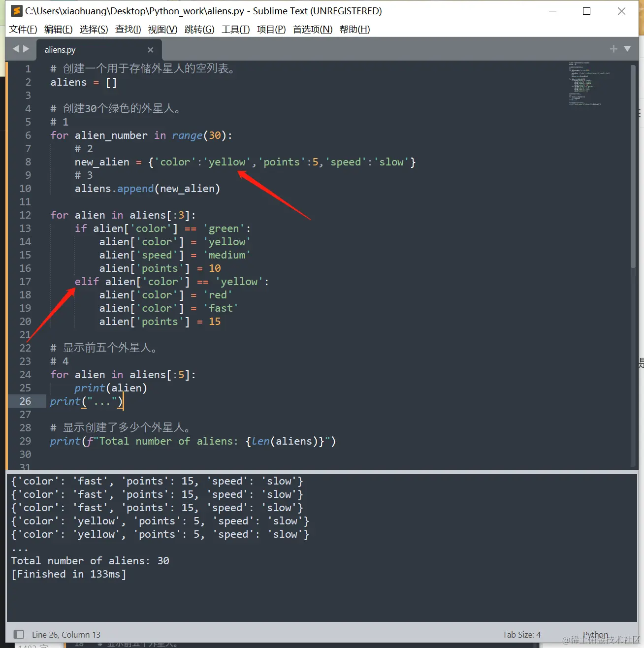644x648 pixels.
Task: Click line number 12 in gutter
Action: pyautogui.click(x=25, y=215)
